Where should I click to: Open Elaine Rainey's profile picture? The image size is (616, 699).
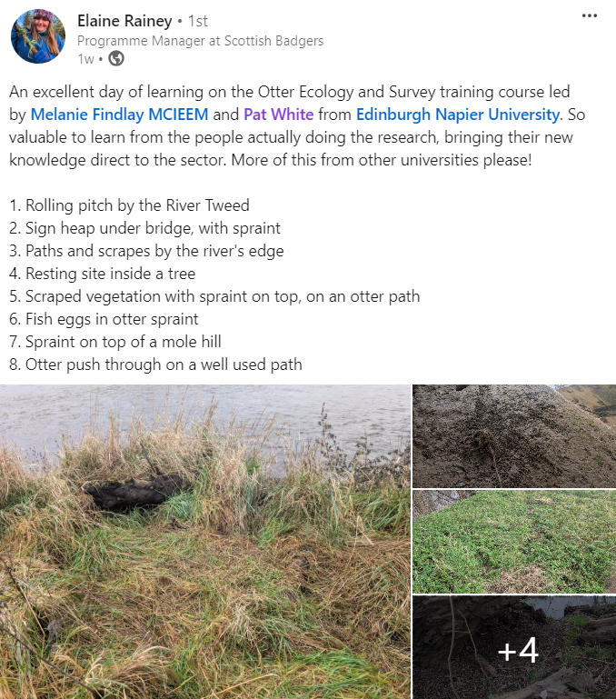(x=38, y=36)
